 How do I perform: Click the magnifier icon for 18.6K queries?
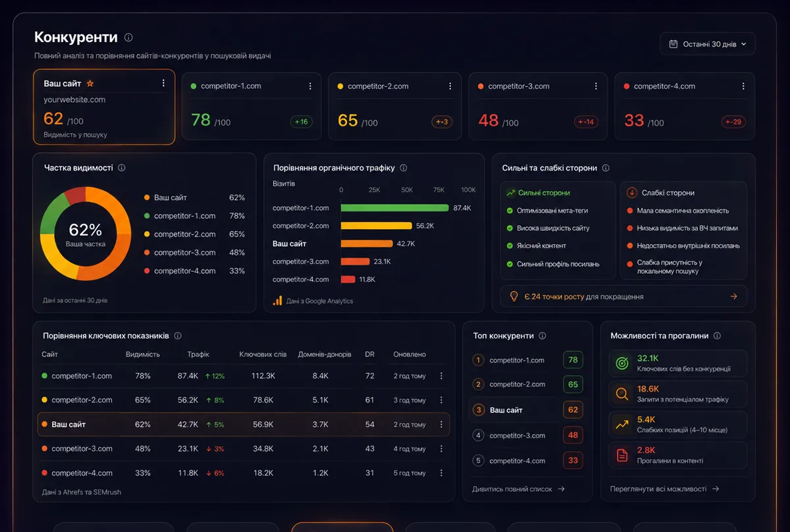point(621,394)
